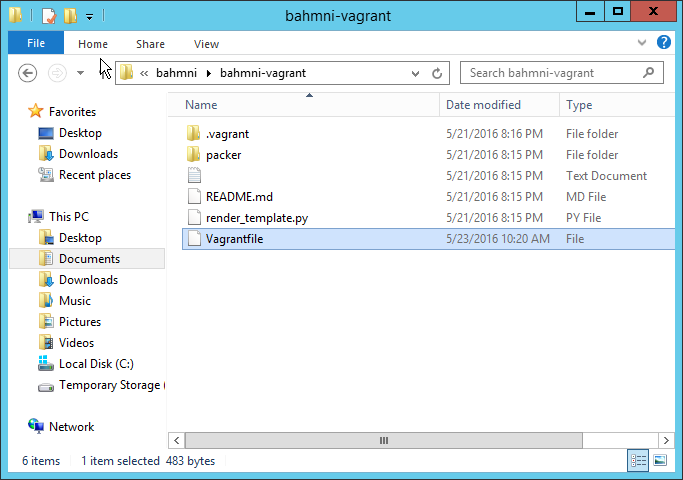Open Local Disk (C:)

pyautogui.click(x=96, y=364)
